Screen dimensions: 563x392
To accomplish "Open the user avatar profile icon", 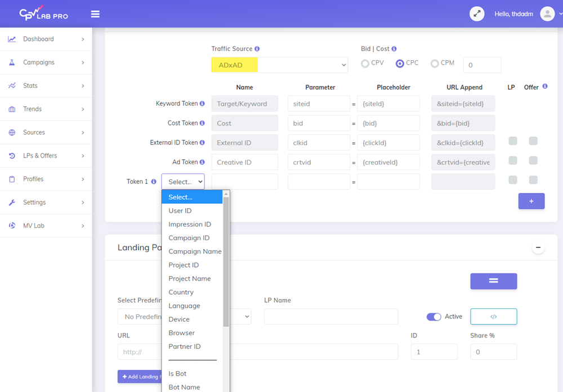I will point(547,14).
